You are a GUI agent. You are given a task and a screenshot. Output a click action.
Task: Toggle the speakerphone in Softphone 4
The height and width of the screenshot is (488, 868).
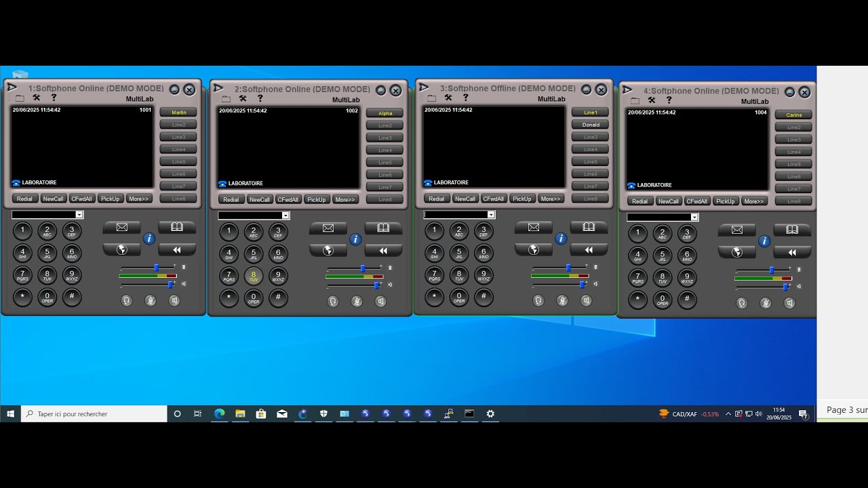coord(789,303)
